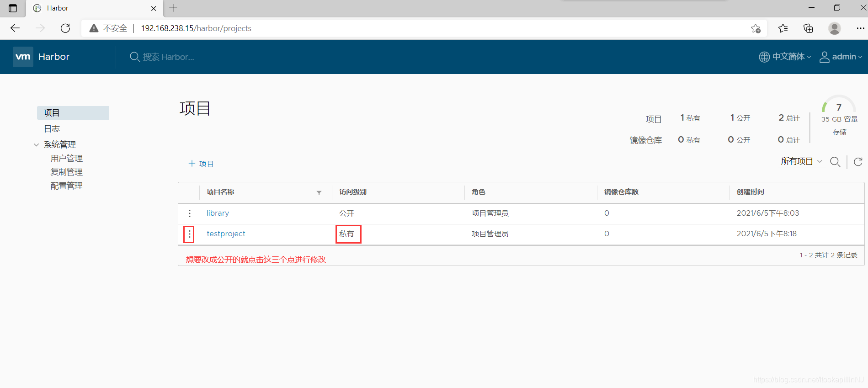This screenshot has width=868, height=388.
Task: Sort by 创建时间 column header
Action: tap(751, 192)
